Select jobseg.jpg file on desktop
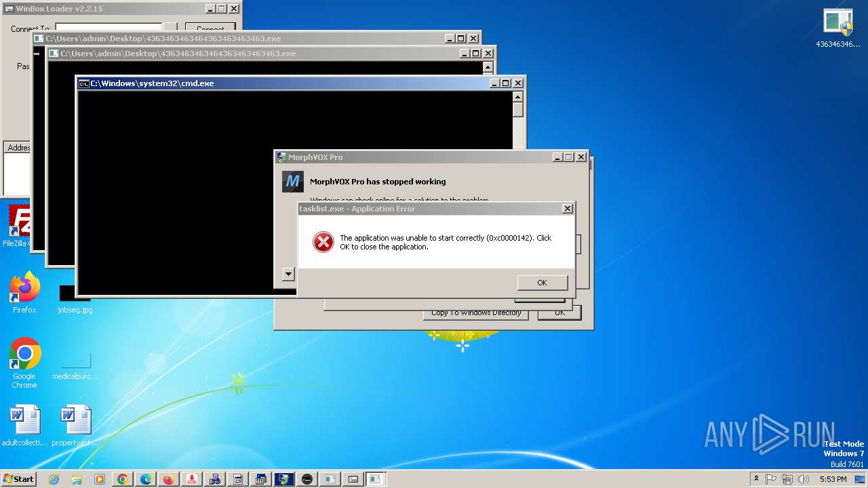Screen dimensions: 868x488 point(75,299)
